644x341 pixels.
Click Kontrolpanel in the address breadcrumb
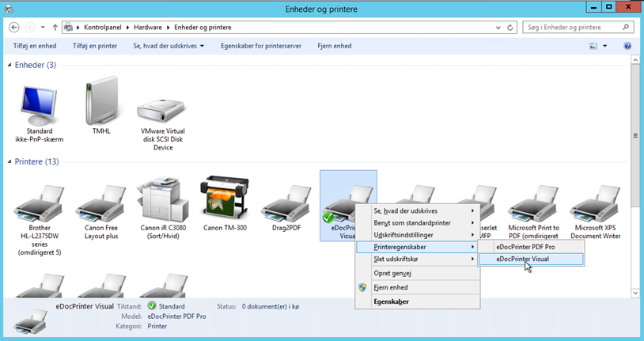click(x=103, y=28)
